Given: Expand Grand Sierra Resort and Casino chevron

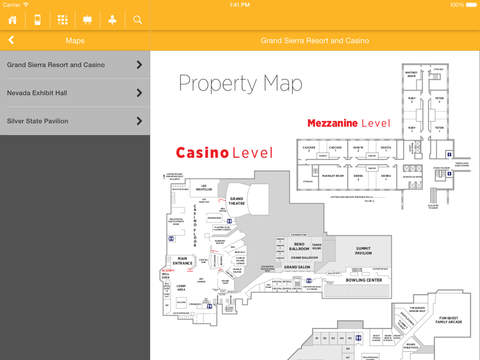Looking at the screenshot, I should [139, 65].
